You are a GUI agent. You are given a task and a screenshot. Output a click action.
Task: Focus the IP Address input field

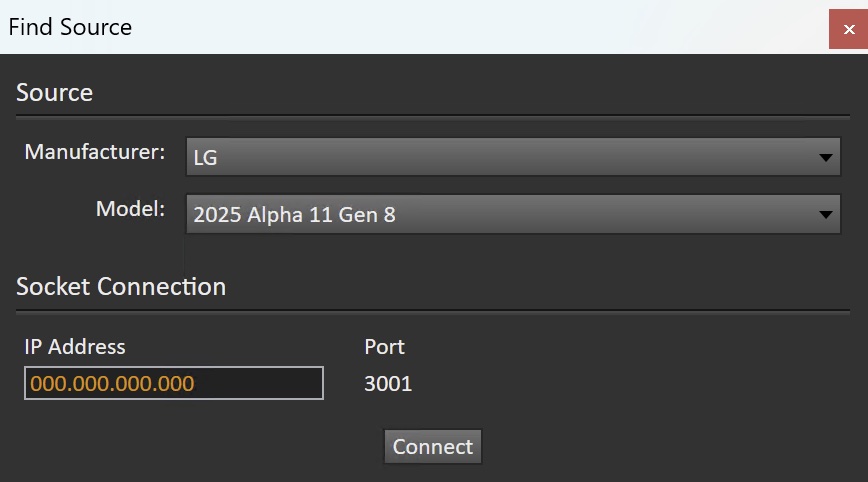(x=173, y=383)
